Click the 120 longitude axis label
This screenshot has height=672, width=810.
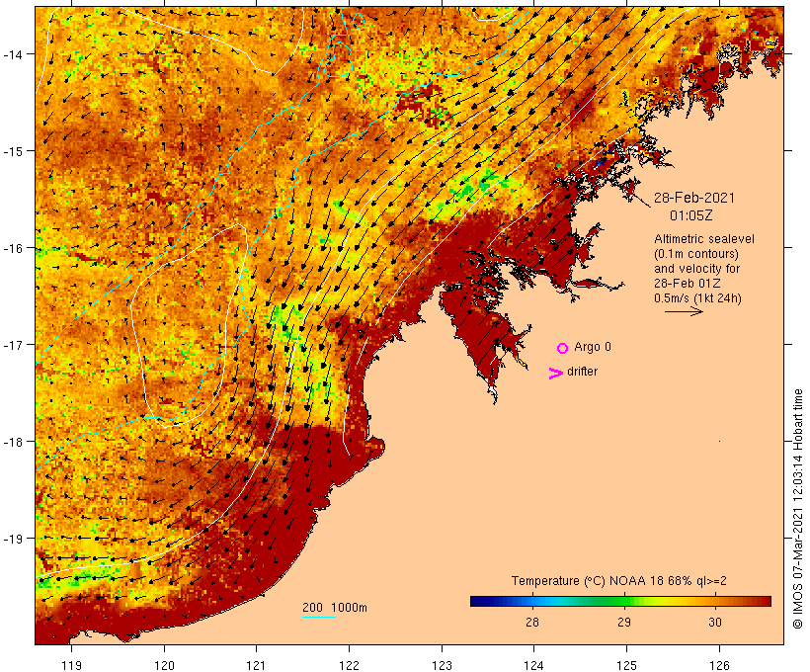point(164,665)
